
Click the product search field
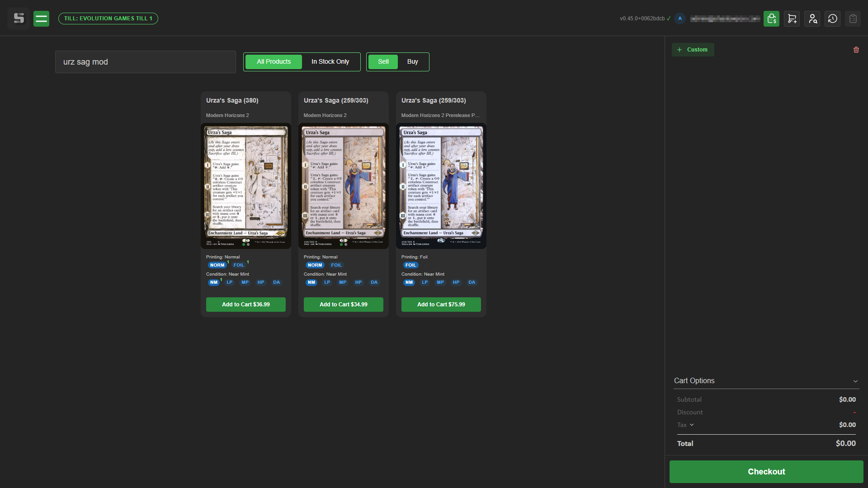(146, 62)
